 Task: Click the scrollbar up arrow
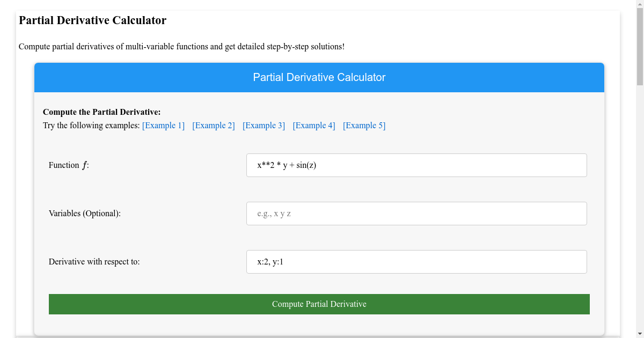click(x=640, y=4)
